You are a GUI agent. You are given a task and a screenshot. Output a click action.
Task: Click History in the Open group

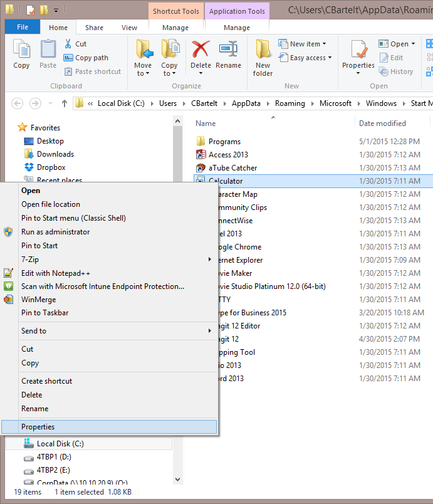pos(396,71)
